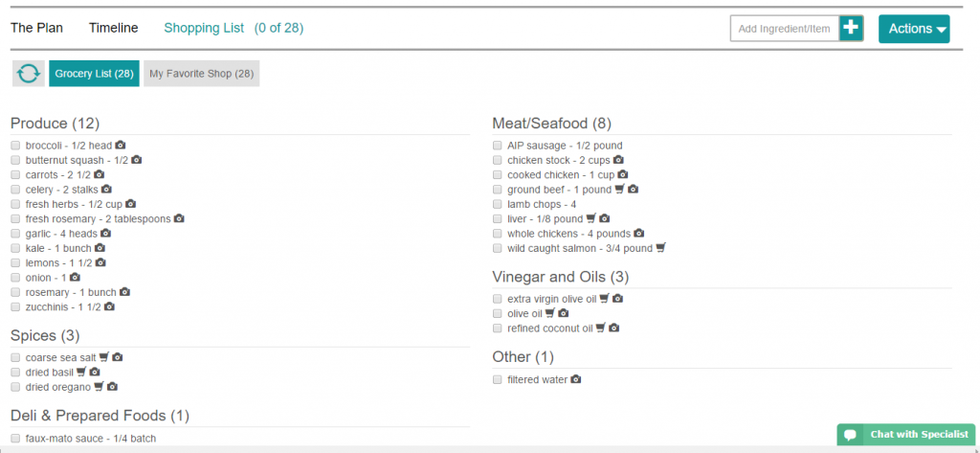980x453 pixels.
Task: Click camera icon next to zucchinis
Action: click(x=109, y=306)
